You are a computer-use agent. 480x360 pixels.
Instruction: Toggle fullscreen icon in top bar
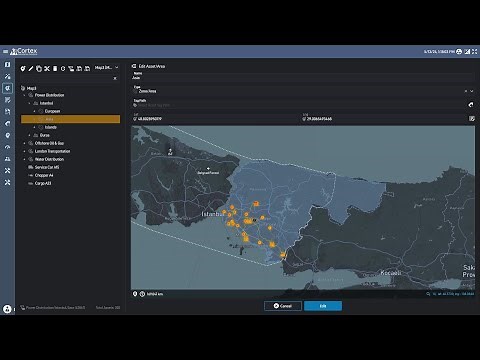tap(475, 51)
